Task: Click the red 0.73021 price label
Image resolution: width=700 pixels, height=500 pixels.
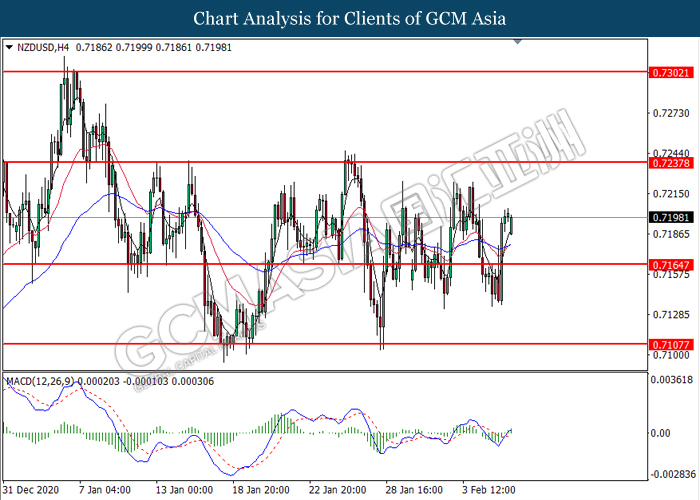Action: click(671, 72)
